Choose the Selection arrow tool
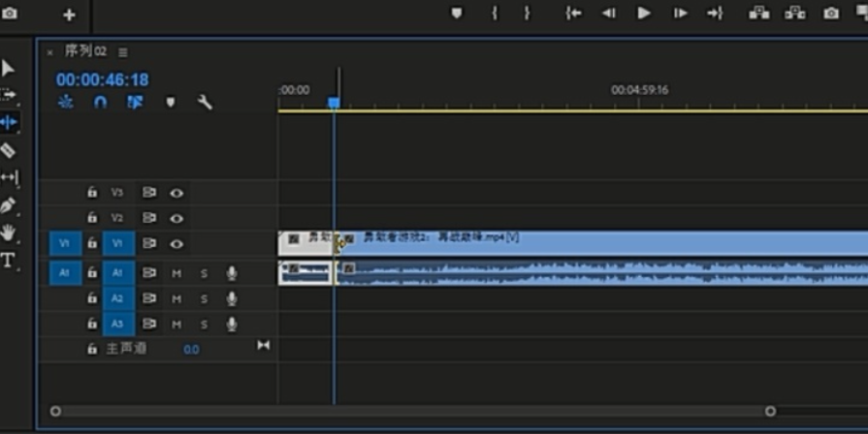868x434 pixels. pyautogui.click(x=8, y=69)
